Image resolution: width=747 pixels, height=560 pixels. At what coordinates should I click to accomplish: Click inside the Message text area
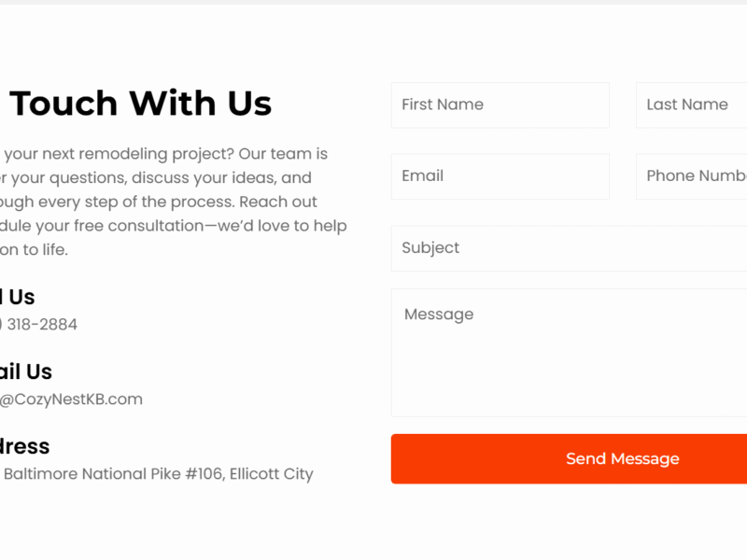(x=569, y=353)
